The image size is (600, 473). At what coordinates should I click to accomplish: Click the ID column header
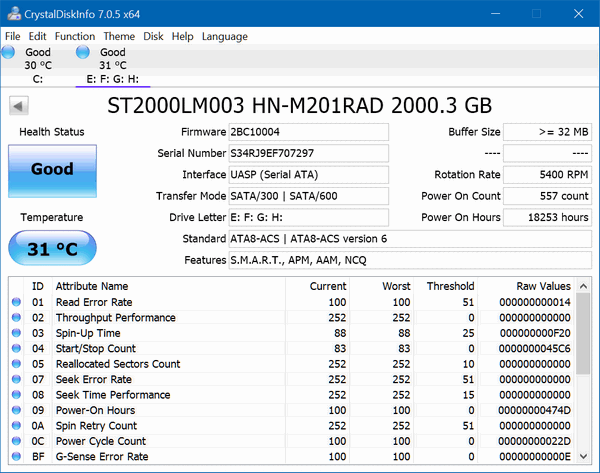tap(38, 286)
